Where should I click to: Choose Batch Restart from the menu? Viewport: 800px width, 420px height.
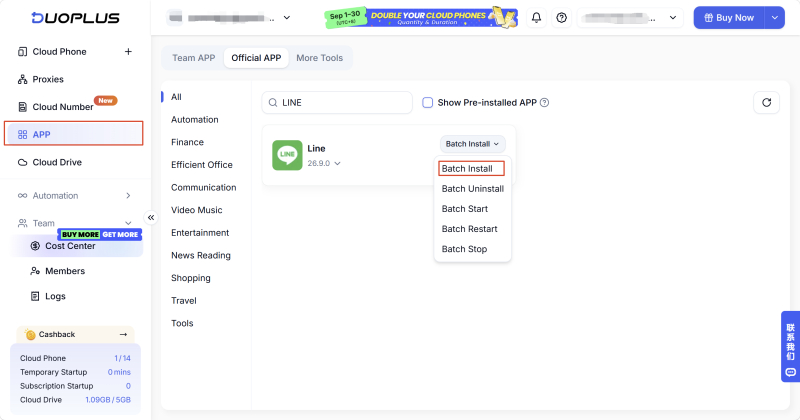[469, 229]
